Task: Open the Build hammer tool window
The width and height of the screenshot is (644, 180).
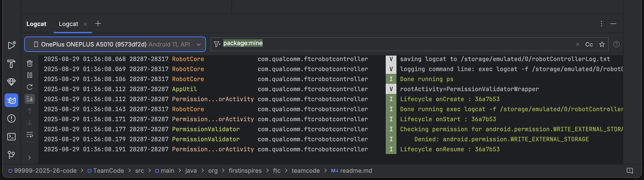Action: coord(11,64)
